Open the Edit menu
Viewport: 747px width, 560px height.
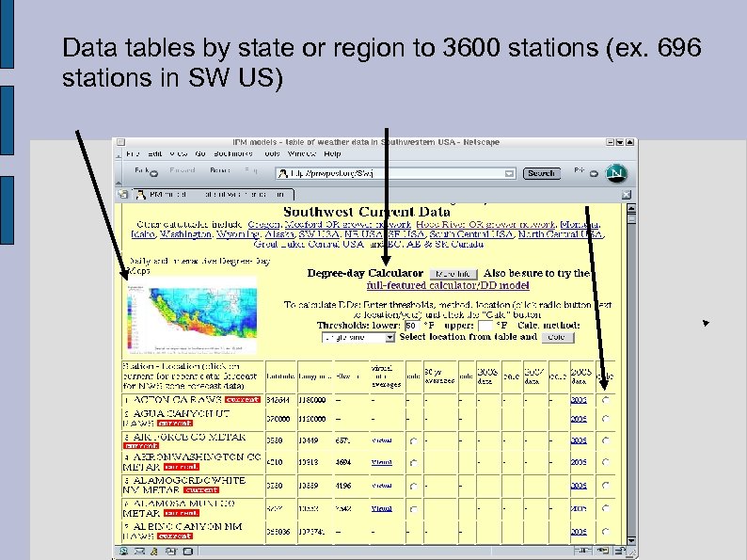(155, 154)
